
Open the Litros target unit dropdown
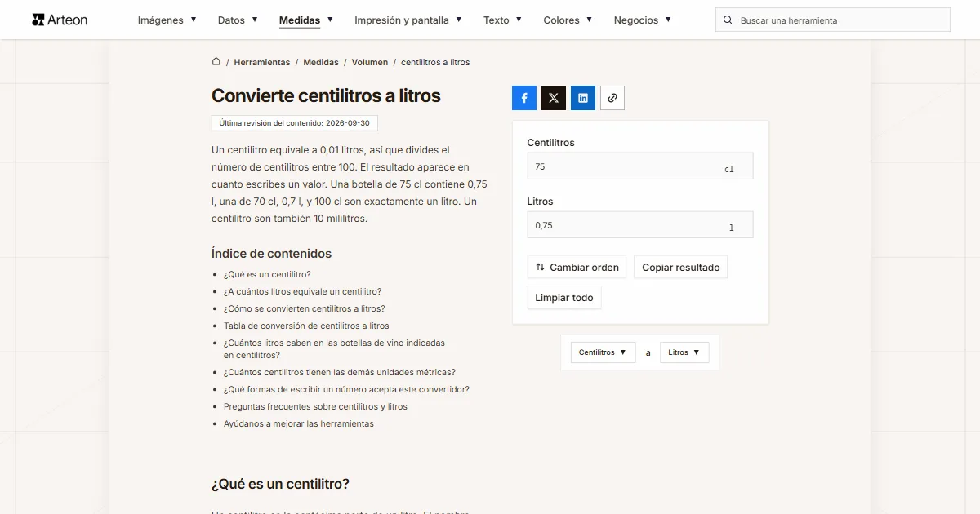click(684, 352)
